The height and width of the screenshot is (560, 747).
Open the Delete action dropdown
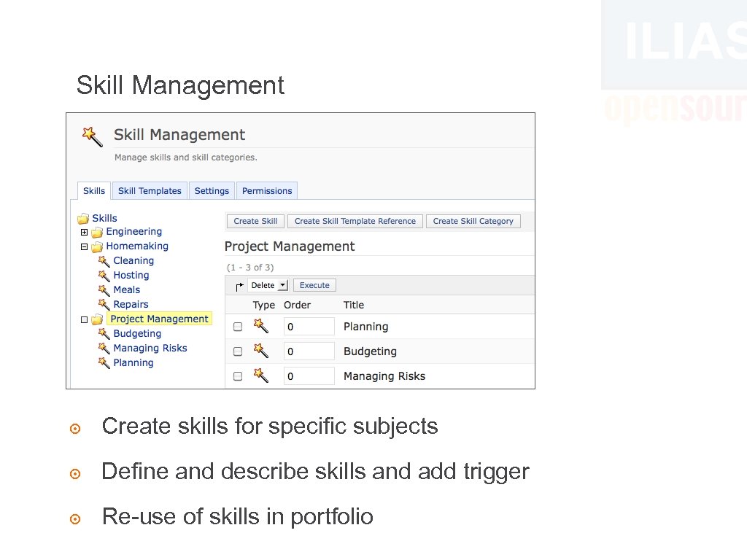tap(268, 284)
